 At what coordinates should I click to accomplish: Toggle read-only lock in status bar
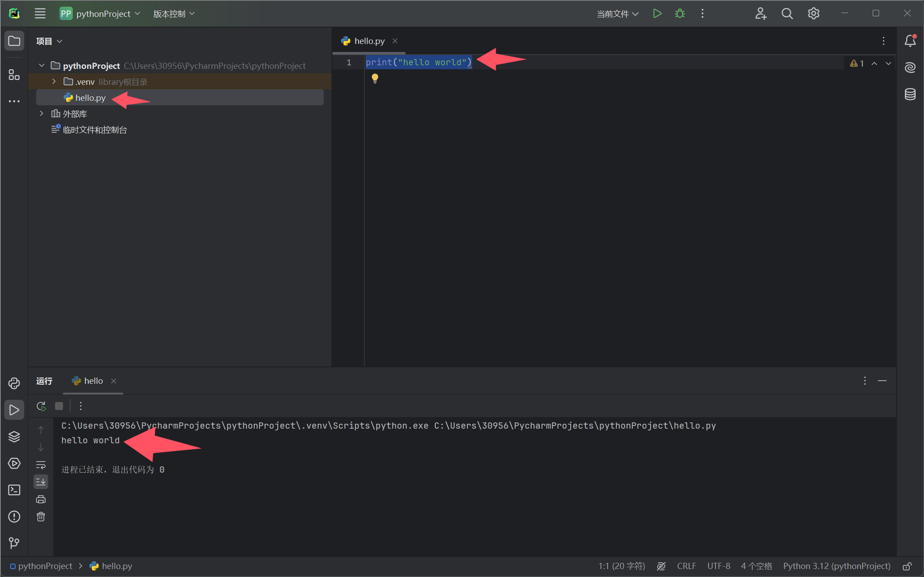pyautogui.click(x=907, y=566)
